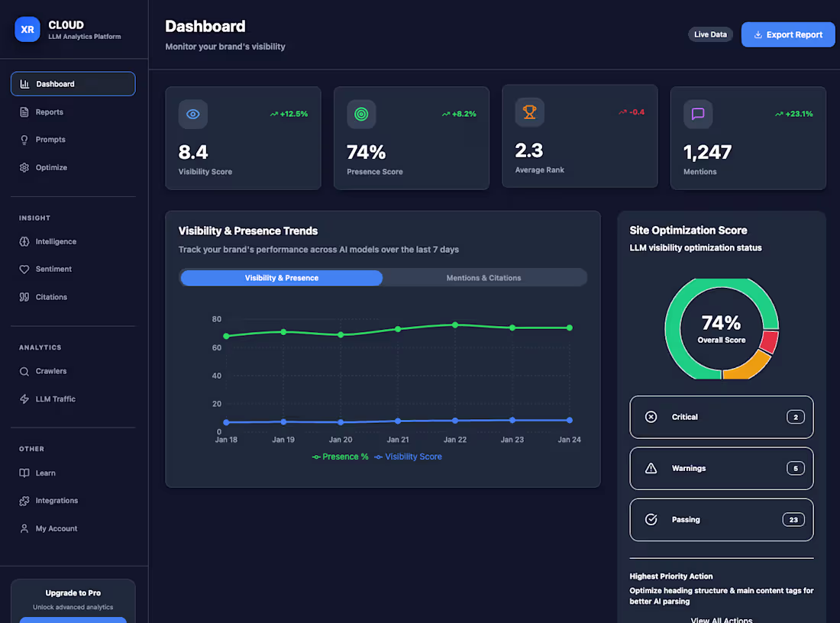Click the Average Rank trophy icon

pyautogui.click(x=529, y=112)
